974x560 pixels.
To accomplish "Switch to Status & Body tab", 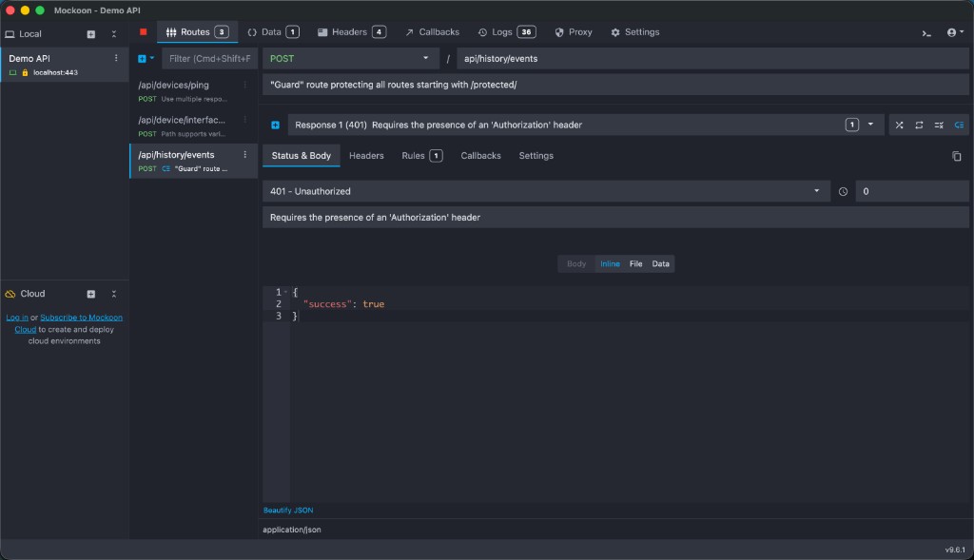I will click(x=302, y=156).
